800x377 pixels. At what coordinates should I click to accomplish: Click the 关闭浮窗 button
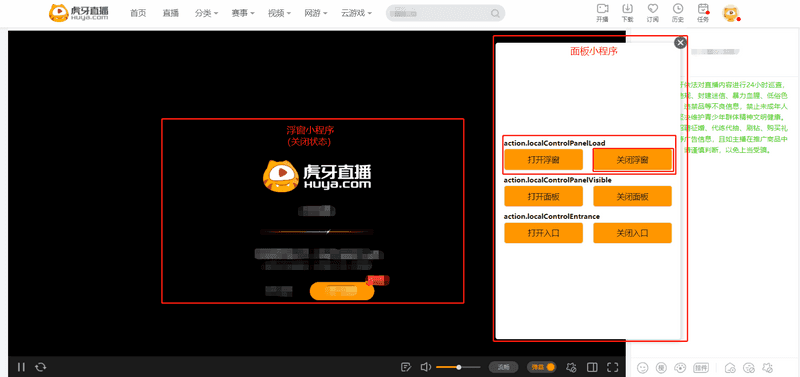tap(632, 160)
